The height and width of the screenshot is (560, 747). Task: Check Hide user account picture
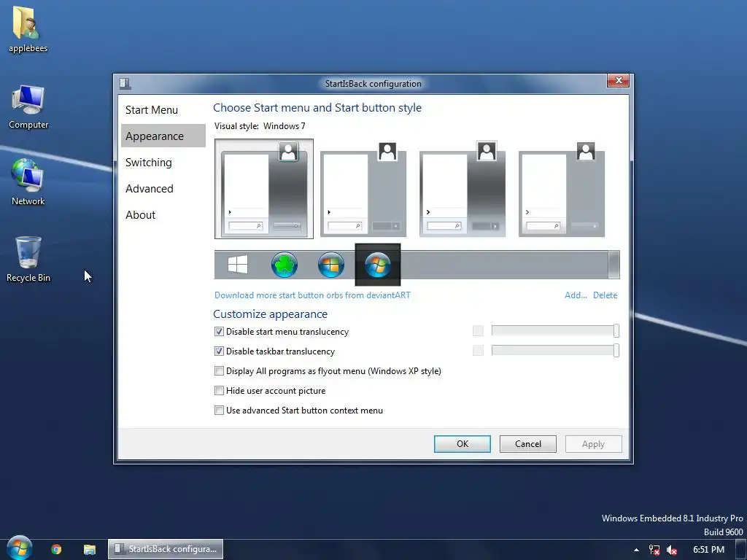[x=219, y=391]
